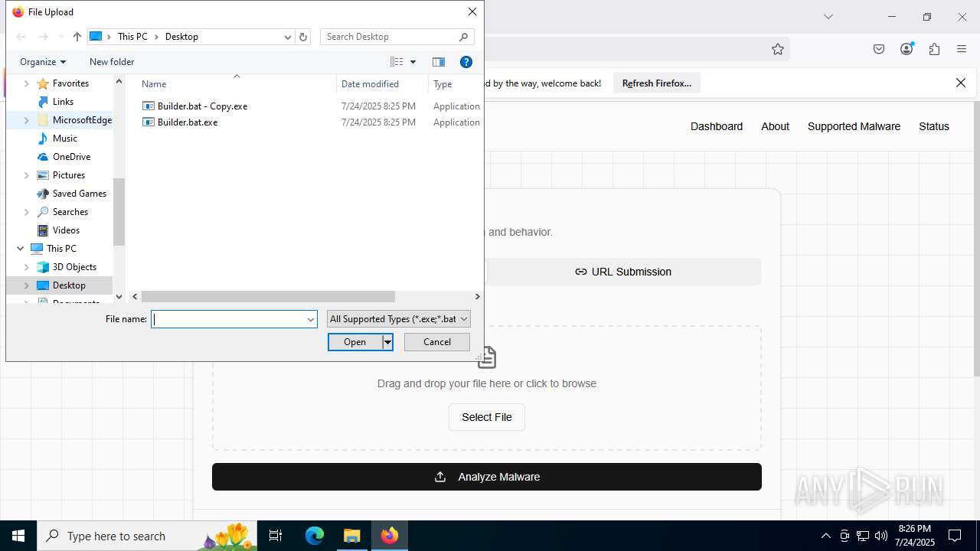Click the search magnifier in Search Desktop
Viewport: 980px width, 551px height.
[x=463, y=37]
